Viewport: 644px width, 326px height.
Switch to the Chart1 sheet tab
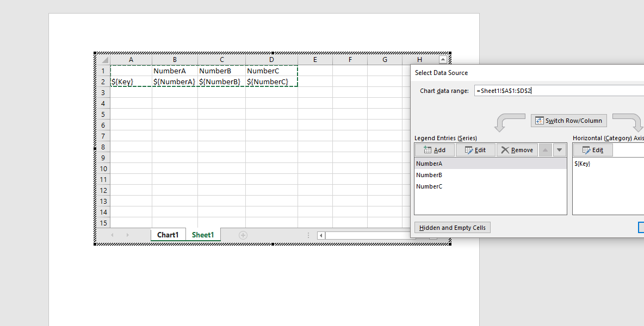click(168, 235)
